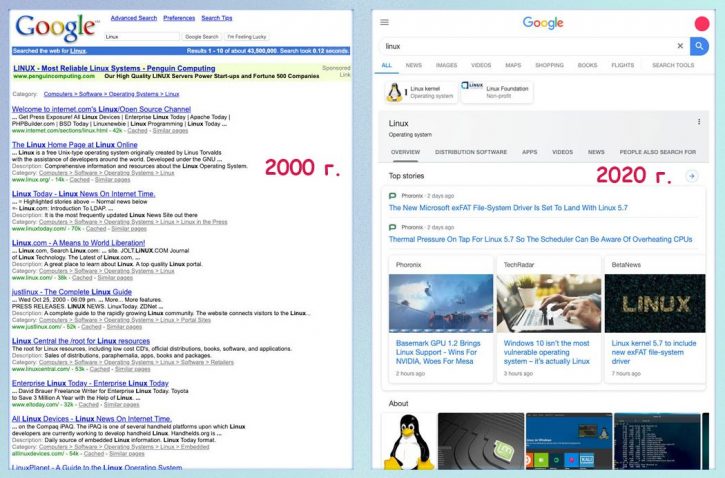
Task: Click the I'm Feeling Lucky button
Action: [246, 37]
